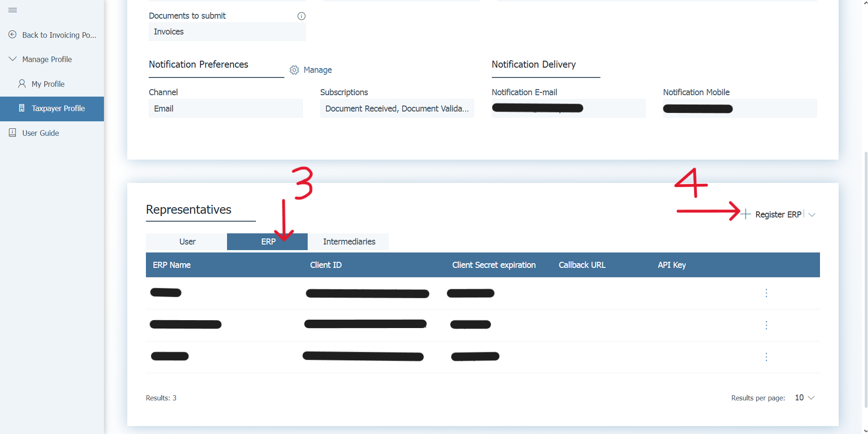868x434 pixels.
Task: Open the hamburger menu icon
Action: coord(13,10)
